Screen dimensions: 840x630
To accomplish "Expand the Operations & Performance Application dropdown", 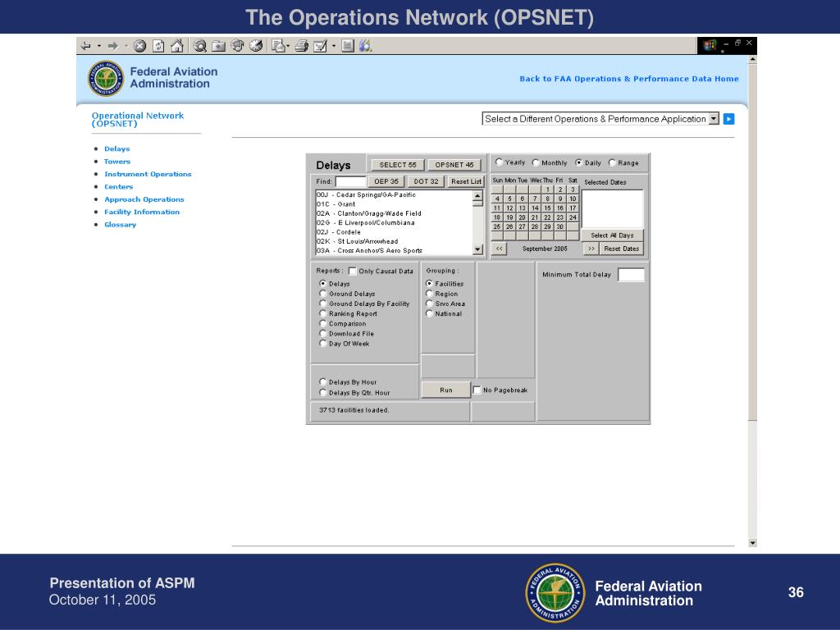I will pos(714,119).
